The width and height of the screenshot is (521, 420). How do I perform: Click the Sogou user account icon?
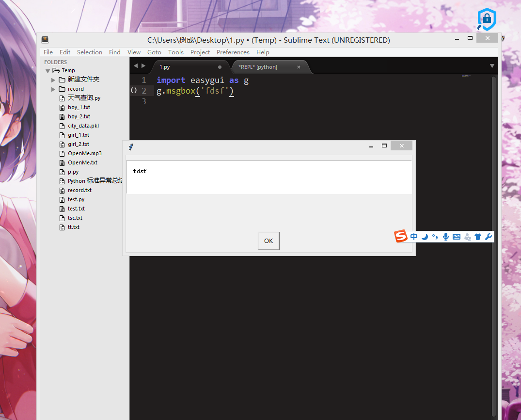tap(467, 237)
